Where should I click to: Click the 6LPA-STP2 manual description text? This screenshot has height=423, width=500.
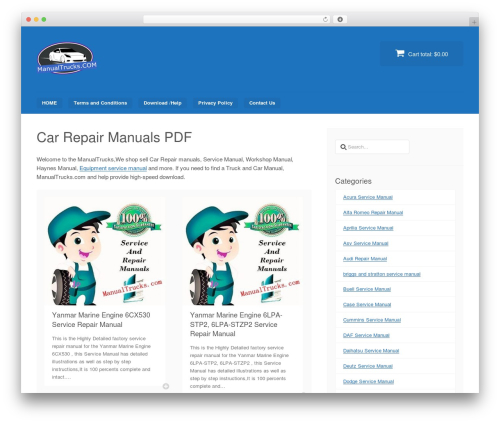click(x=239, y=367)
